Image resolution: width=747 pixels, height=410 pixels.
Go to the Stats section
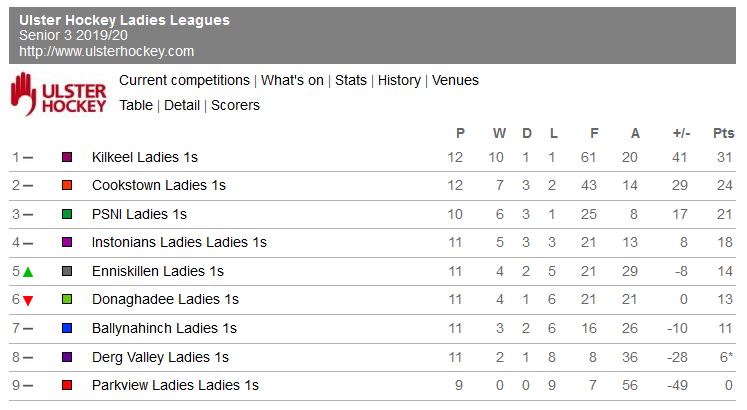click(351, 80)
